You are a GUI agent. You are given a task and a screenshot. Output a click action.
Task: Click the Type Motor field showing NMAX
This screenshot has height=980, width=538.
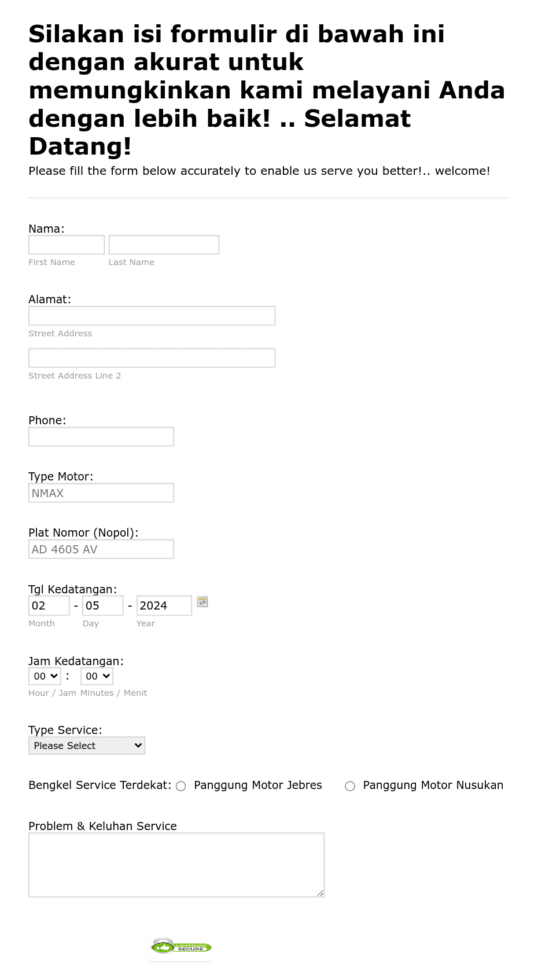click(x=101, y=492)
